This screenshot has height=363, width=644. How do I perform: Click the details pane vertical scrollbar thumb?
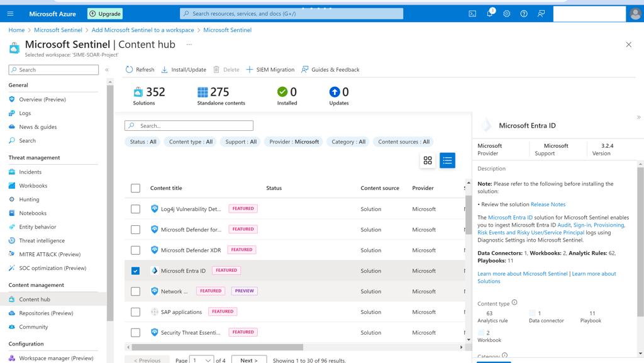tap(640, 242)
